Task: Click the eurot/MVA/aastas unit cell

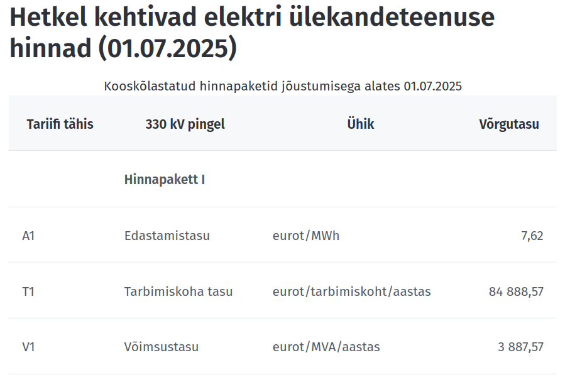Action: (x=326, y=347)
